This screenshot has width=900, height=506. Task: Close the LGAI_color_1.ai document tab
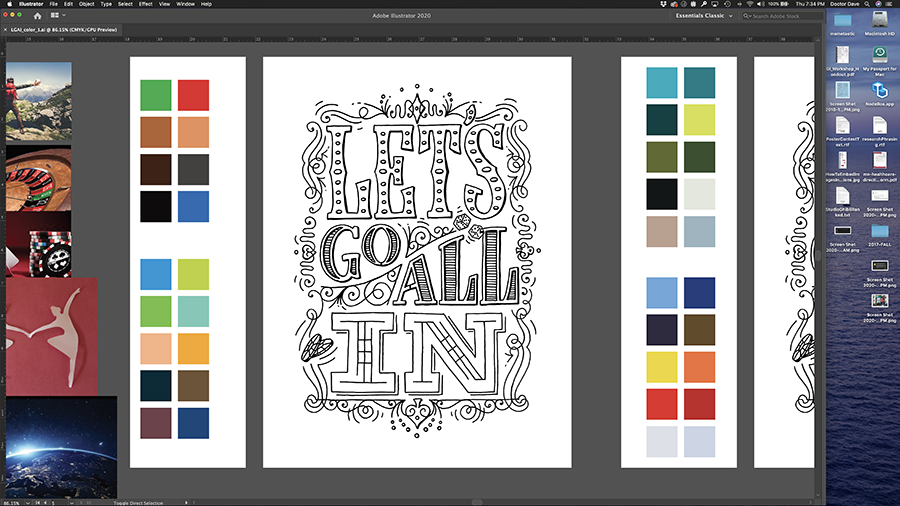tap(5, 29)
